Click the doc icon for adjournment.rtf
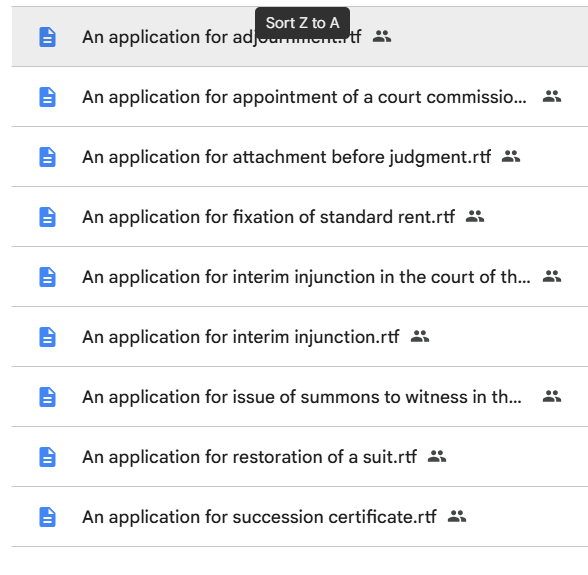 coord(48,37)
